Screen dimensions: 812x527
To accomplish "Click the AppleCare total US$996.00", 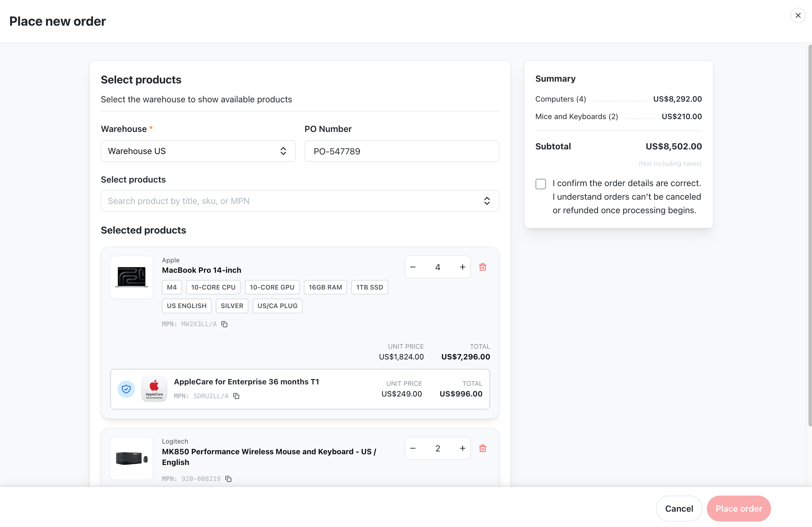I will click(461, 394).
